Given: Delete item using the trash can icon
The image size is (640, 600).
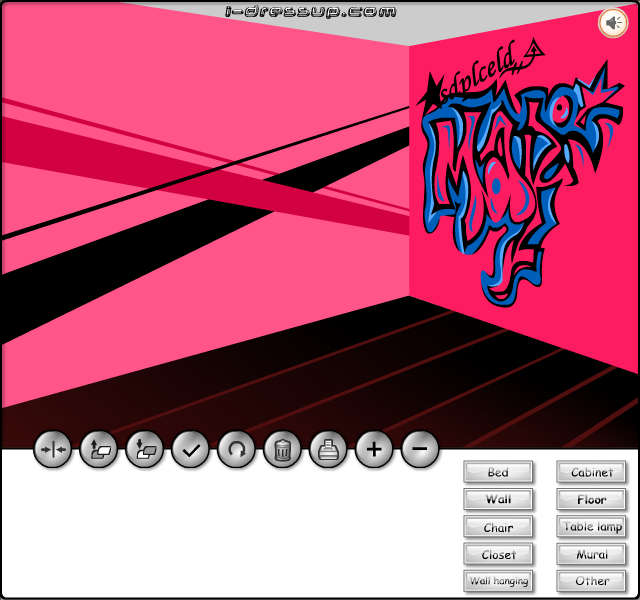Looking at the screenshot, I should (282, 449).
